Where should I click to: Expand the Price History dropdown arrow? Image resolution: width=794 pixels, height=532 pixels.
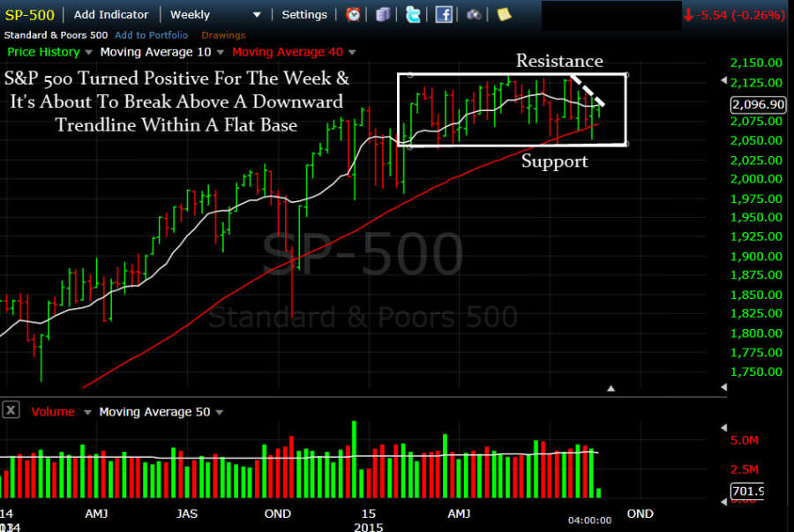click(88, 52)
